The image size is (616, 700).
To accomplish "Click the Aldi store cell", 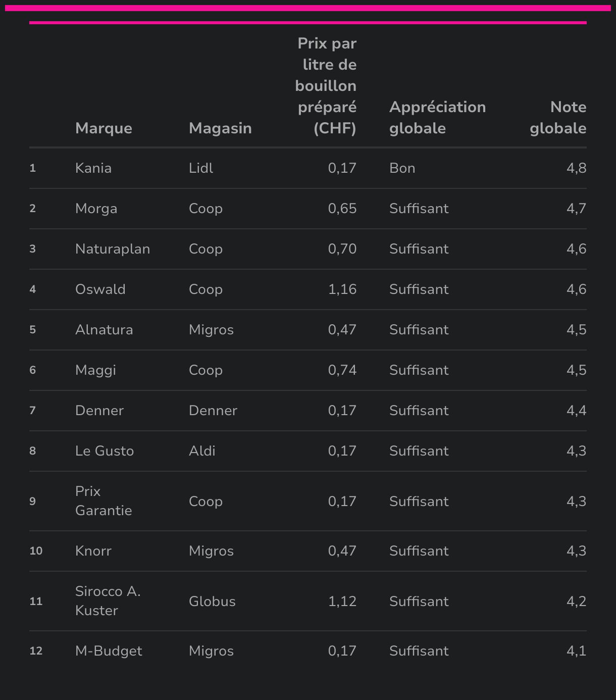I will click(202, 451).
